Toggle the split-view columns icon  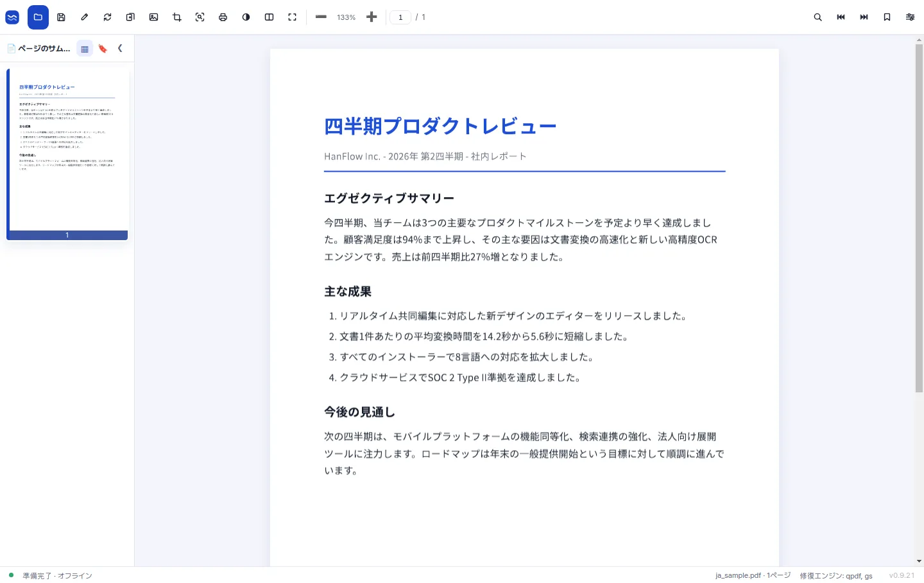269,17
